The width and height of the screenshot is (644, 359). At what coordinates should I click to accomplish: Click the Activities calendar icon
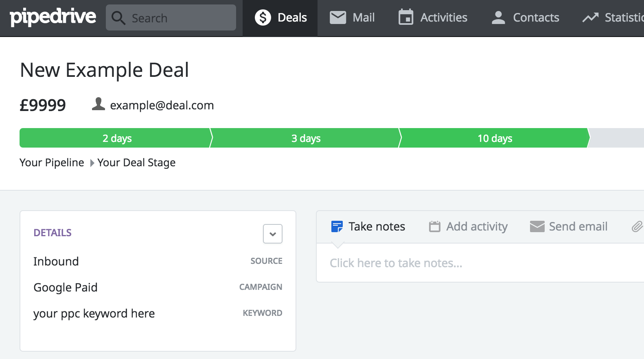point(406,17)
